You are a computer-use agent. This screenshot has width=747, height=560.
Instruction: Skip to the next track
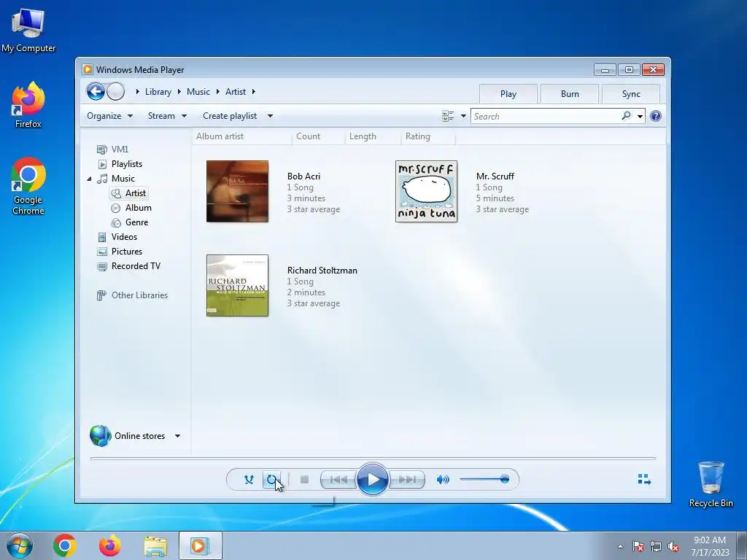pos(406,480)
